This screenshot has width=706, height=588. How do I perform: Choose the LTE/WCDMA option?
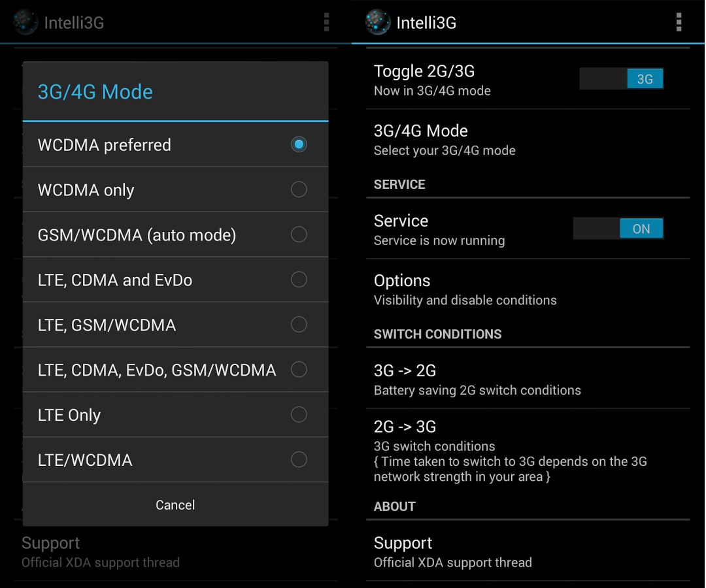(x=299, y=460)
